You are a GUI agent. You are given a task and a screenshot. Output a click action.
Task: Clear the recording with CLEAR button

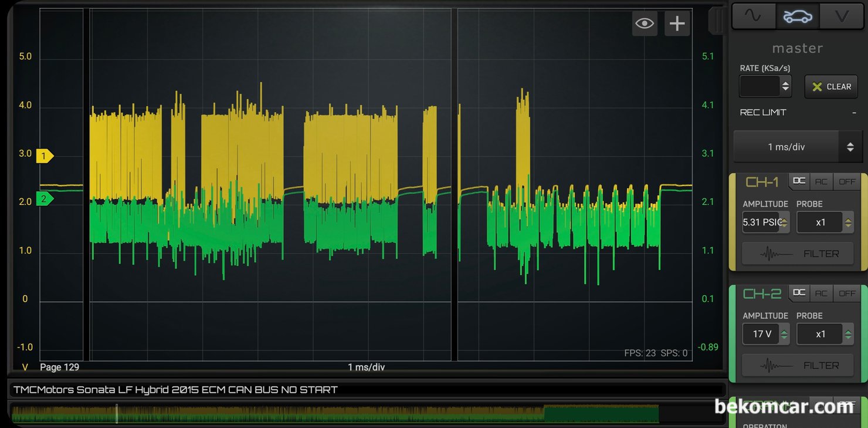coord(831,86)
